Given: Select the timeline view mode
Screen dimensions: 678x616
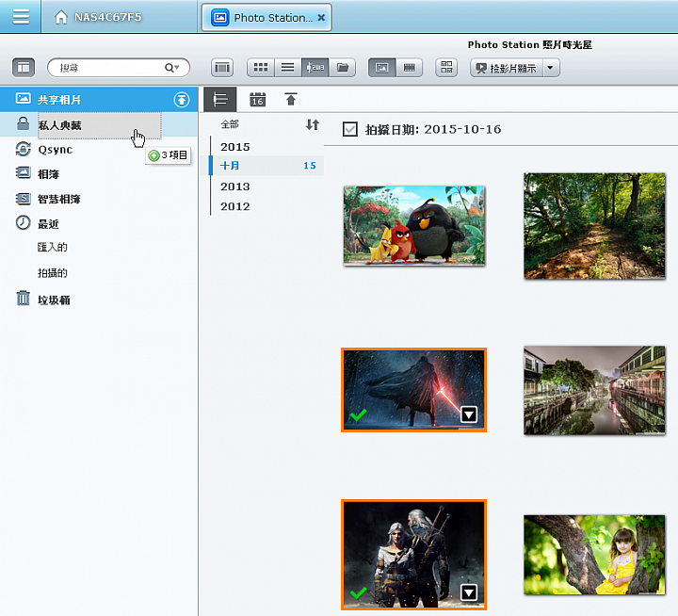Looking at the screenshot, I should 315,68.
